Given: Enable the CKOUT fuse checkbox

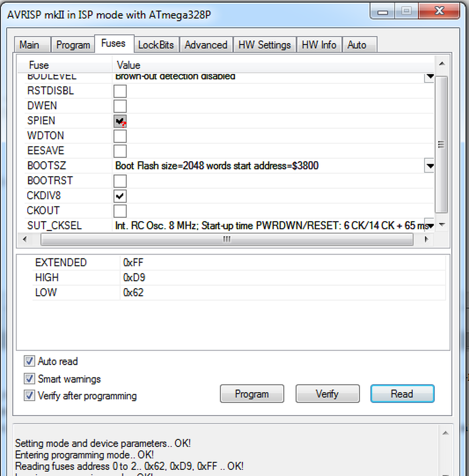Looking at the screenshot, I should tap(120, 211).
